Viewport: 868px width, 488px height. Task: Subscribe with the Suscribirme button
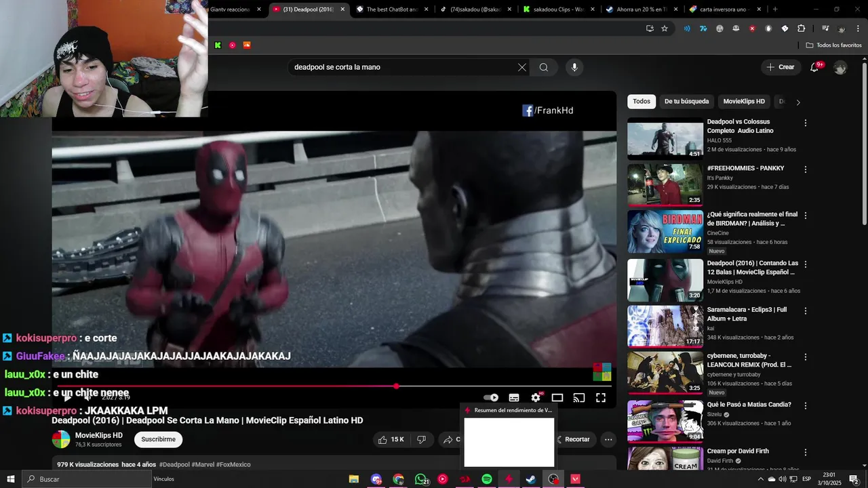pos(159,439)
